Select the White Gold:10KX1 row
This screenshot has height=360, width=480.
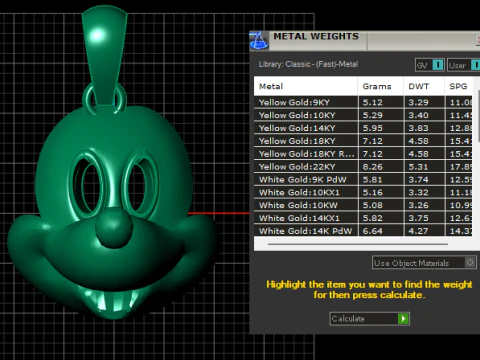point(363,192)
